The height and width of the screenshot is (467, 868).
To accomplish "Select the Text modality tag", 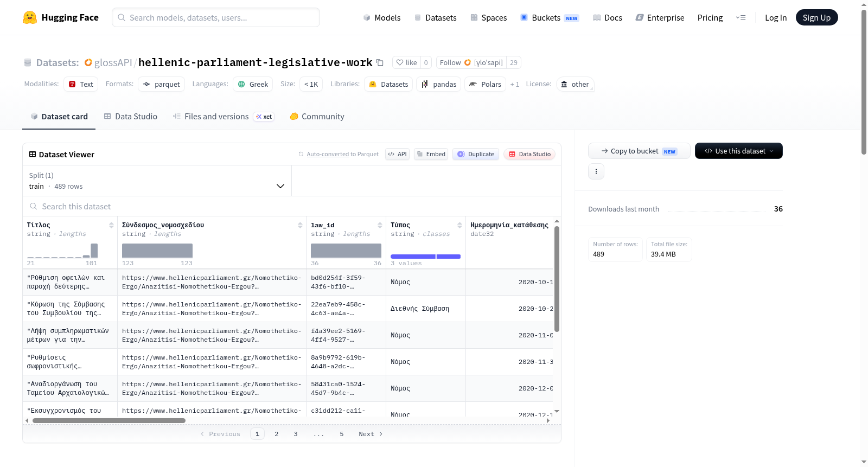I will [x=81, y=84].
